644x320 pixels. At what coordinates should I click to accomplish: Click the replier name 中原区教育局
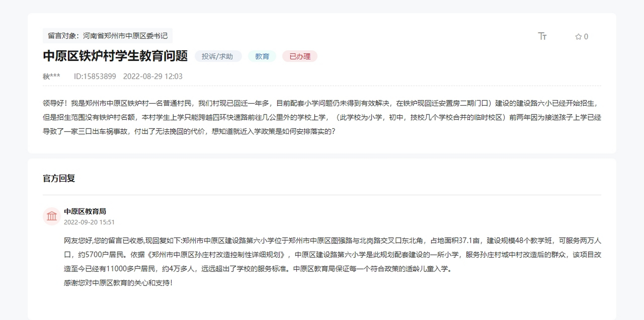pos(85,211)
